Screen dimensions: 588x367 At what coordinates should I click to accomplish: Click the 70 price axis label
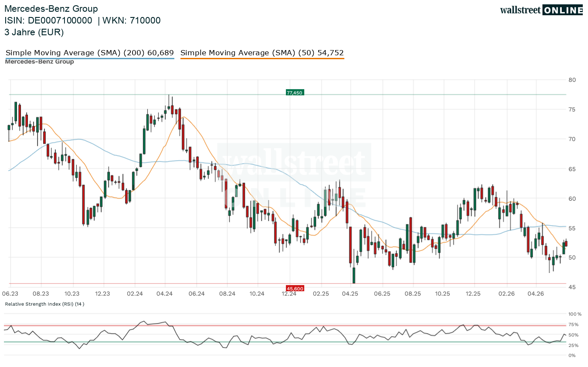click(572, 139)
